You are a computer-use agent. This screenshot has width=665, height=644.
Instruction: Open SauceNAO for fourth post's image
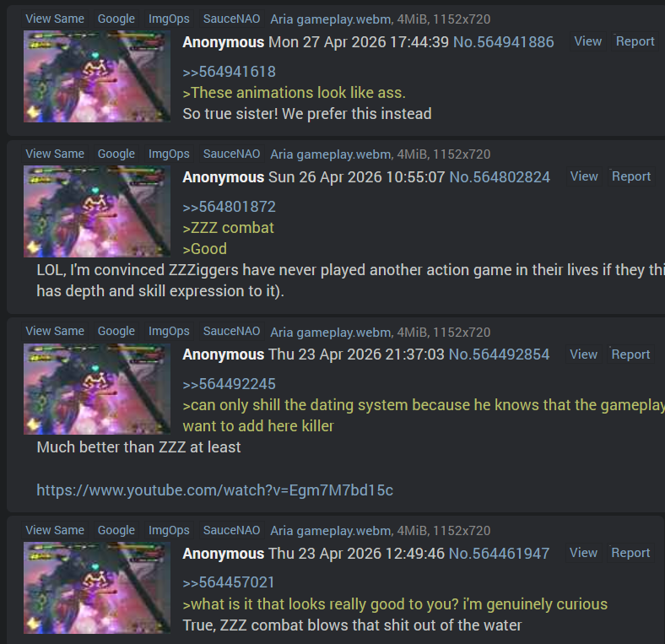(x=231, y=530)
